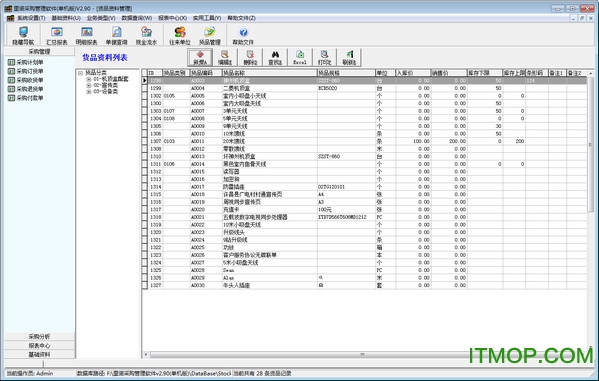Select the 02T9120101 specification cell

(346, 187)
